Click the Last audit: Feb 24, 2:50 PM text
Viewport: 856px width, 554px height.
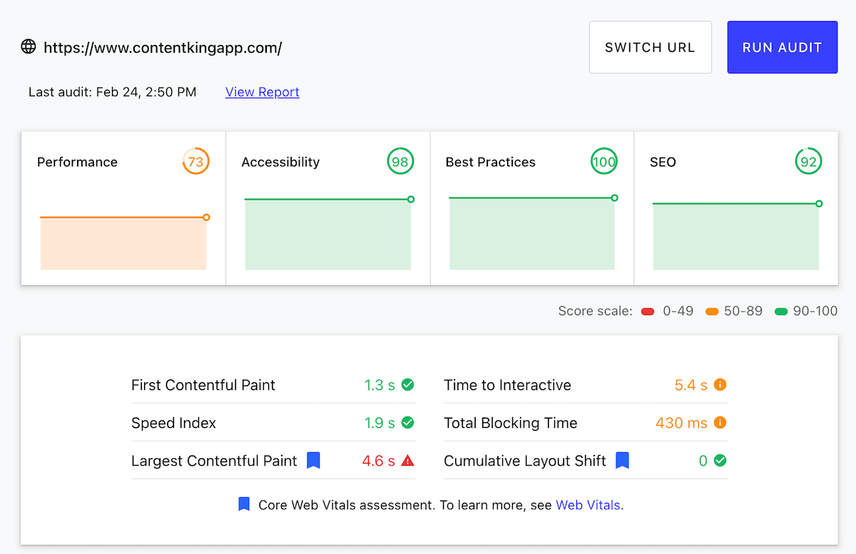pyautogui.click(x=112, y=92)
